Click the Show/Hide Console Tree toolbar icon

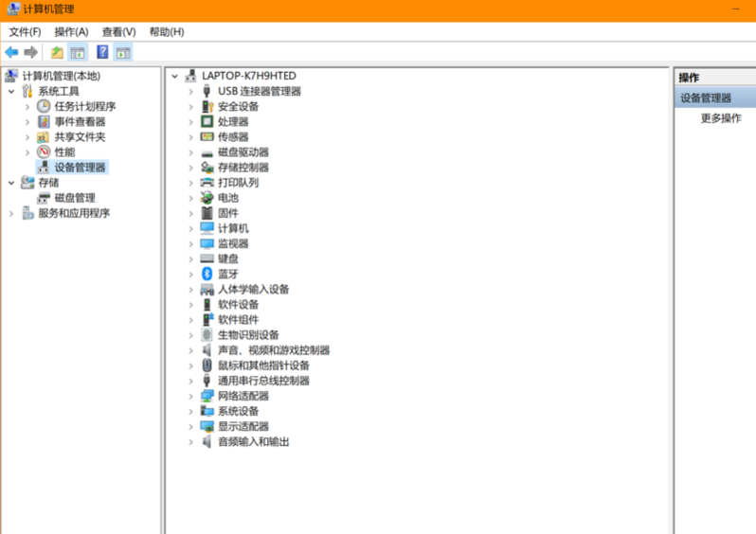coord(78,52)
